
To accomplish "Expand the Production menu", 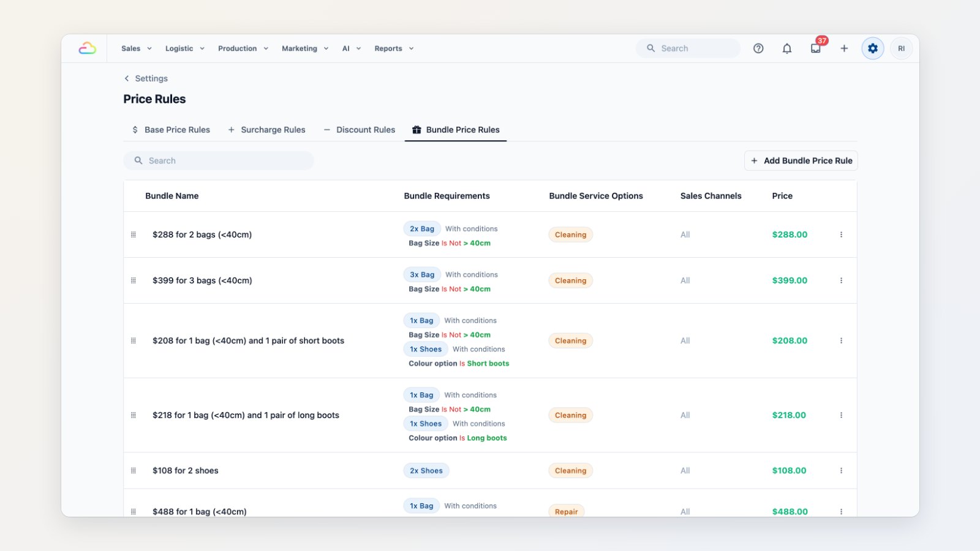I will tap(243, 48).
